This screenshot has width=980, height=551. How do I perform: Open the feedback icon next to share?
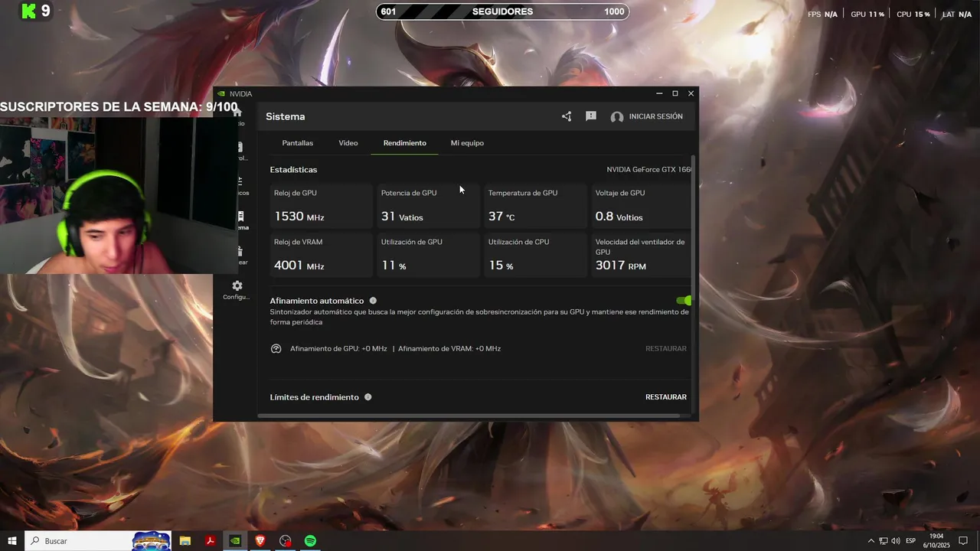click(x=591, y=116)
